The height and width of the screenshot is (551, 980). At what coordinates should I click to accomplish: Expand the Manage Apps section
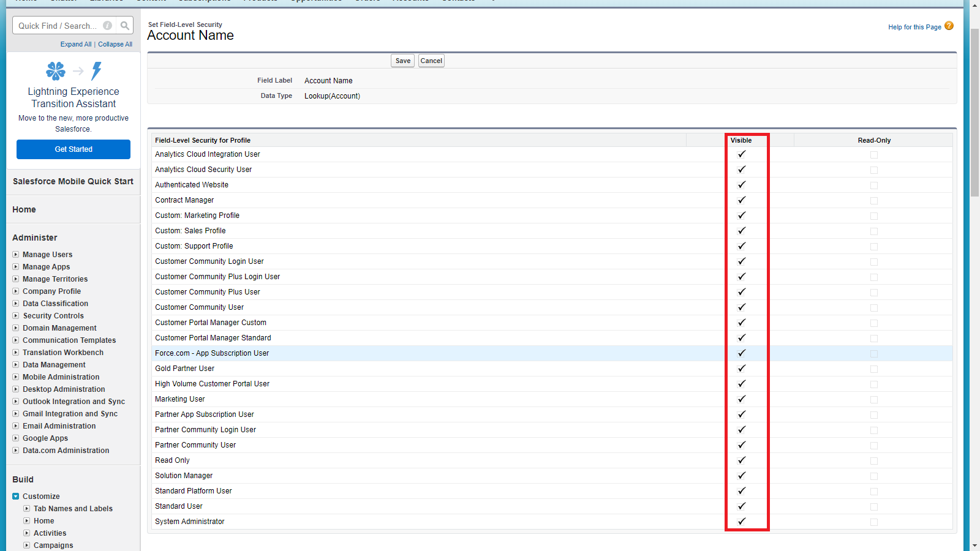tap(16, 267)
